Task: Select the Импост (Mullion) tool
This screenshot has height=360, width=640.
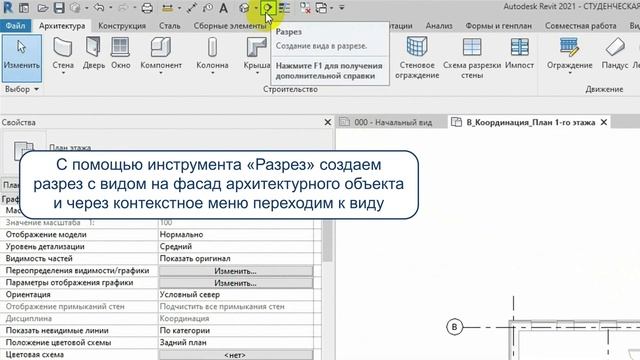Action: point(520,53)
